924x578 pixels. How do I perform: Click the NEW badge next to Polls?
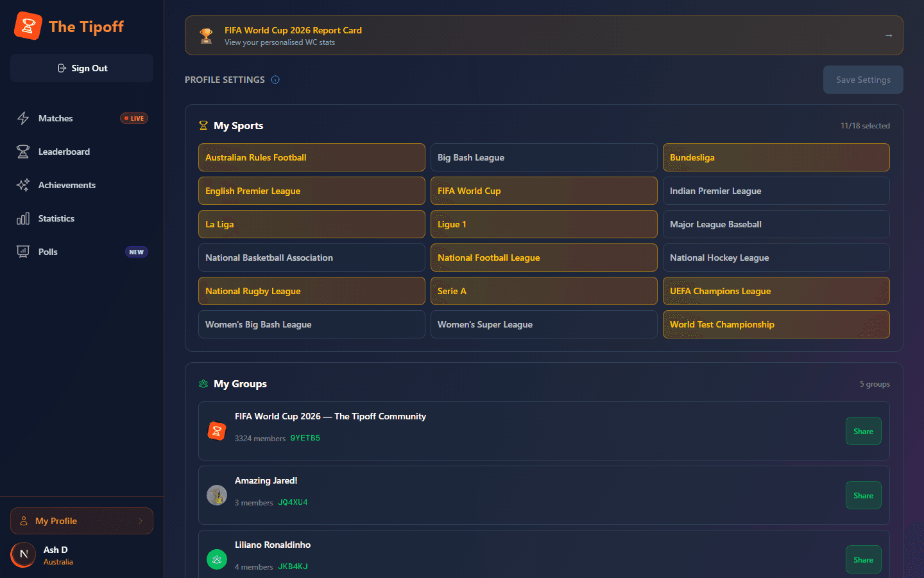137,252
